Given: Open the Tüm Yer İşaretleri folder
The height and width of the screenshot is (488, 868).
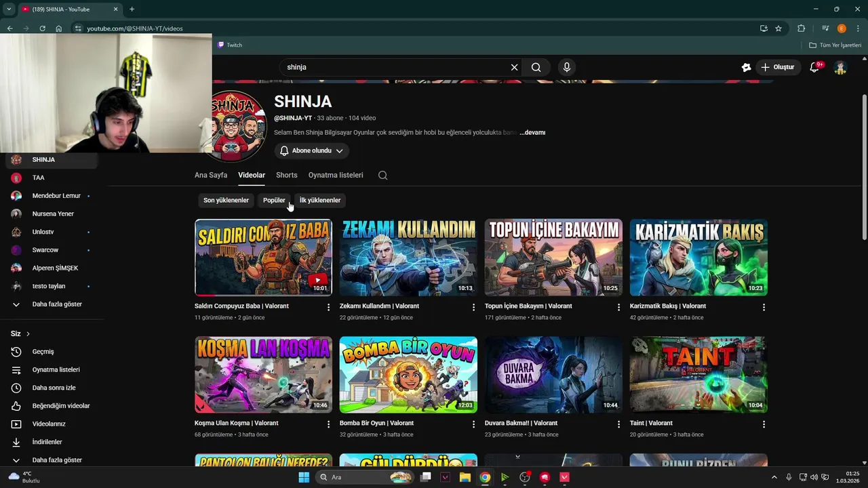Looking at the screenshot, I should (835, 45).
